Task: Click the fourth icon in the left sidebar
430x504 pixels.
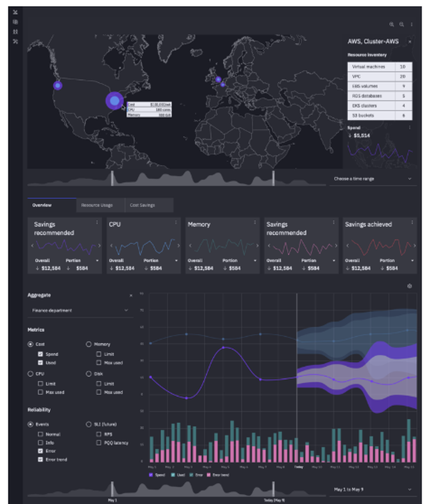Action: pyautogui.click(x=15, y=41)
